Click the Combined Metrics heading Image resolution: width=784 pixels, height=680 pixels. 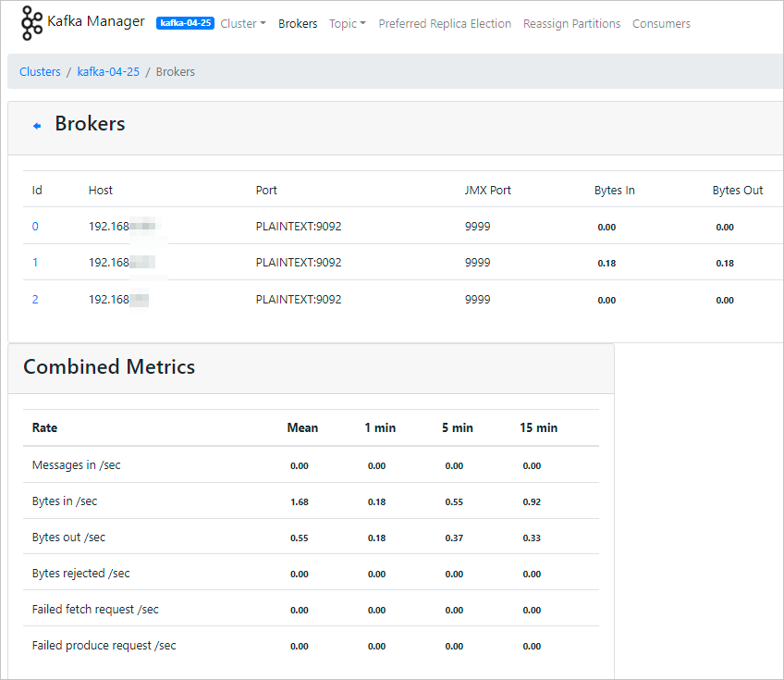tap(109, 366)
